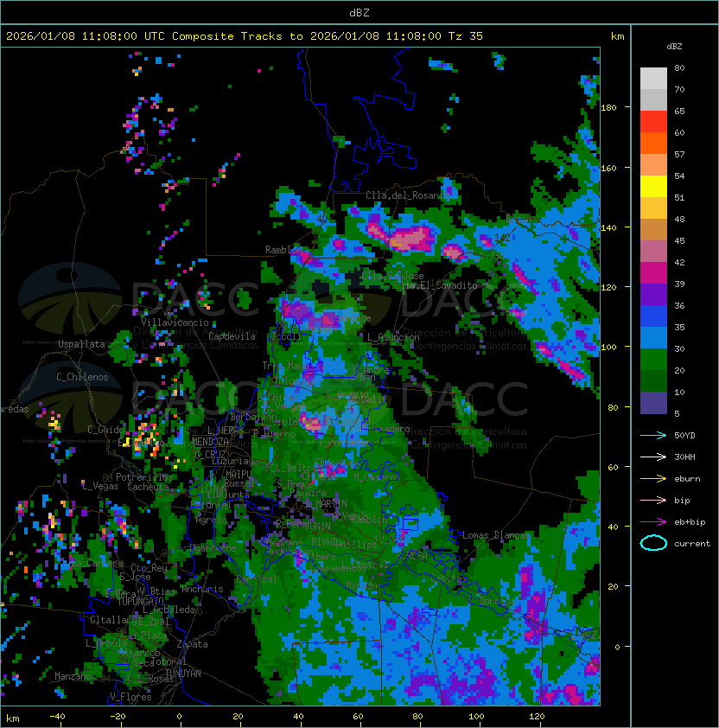Click the 'Clla.del_Rosario' place label

pos(407,195)
